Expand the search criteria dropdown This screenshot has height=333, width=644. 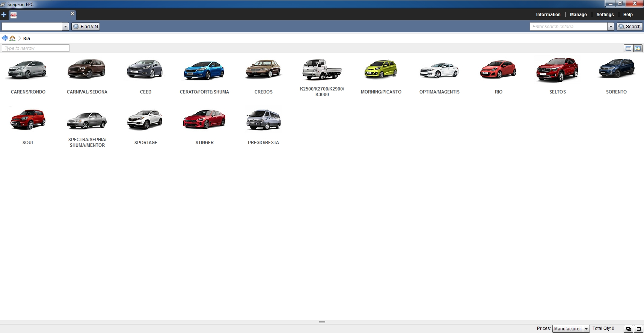point(611,27)
